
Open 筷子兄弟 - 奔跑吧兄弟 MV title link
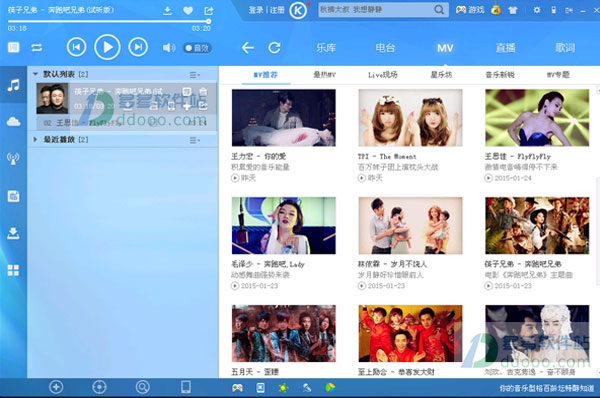(x=523, y=264)
